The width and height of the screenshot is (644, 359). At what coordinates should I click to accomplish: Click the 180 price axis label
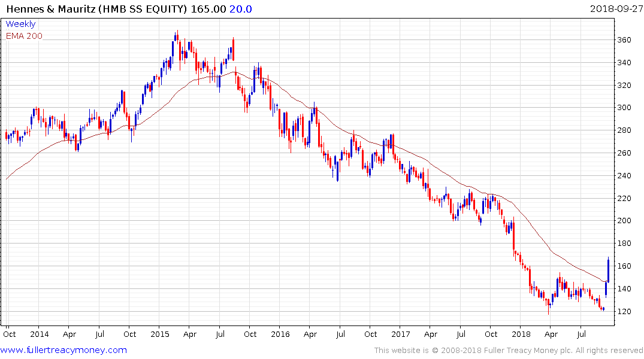coord(624,244)
